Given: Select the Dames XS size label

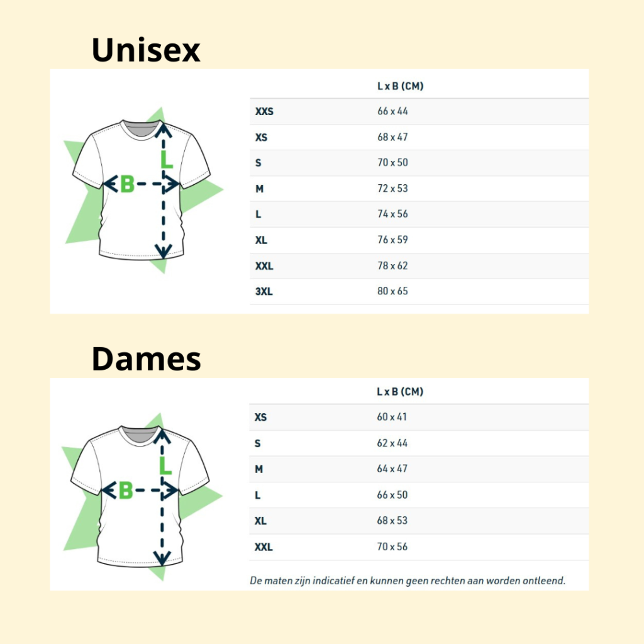Looking at the screenshot, I should tap(260, 418).
